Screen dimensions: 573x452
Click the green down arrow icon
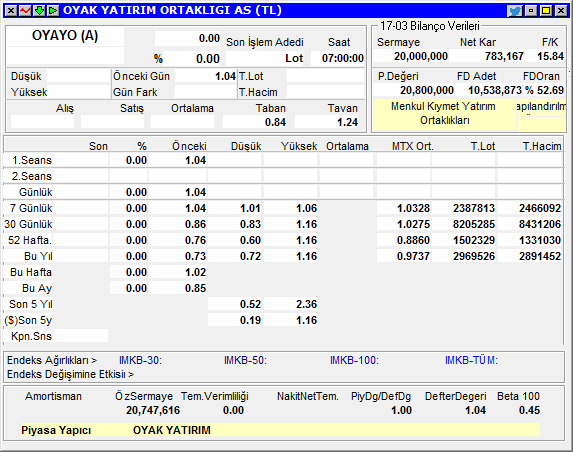(x=39, y=11)
